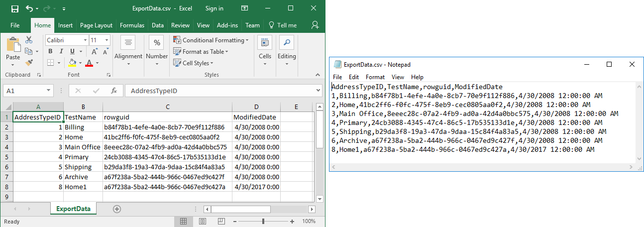Image resolution: width=644 pixels, height=227 pixels.
Task: Toggle Italic formatting
Action: [x=62, y=51]
